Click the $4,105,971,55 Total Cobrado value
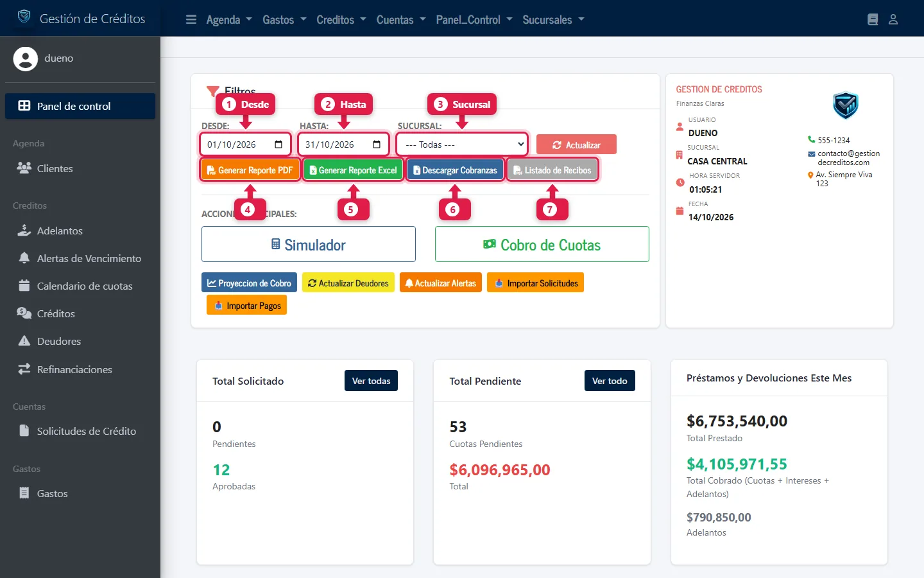 click(x=737, y=464)
